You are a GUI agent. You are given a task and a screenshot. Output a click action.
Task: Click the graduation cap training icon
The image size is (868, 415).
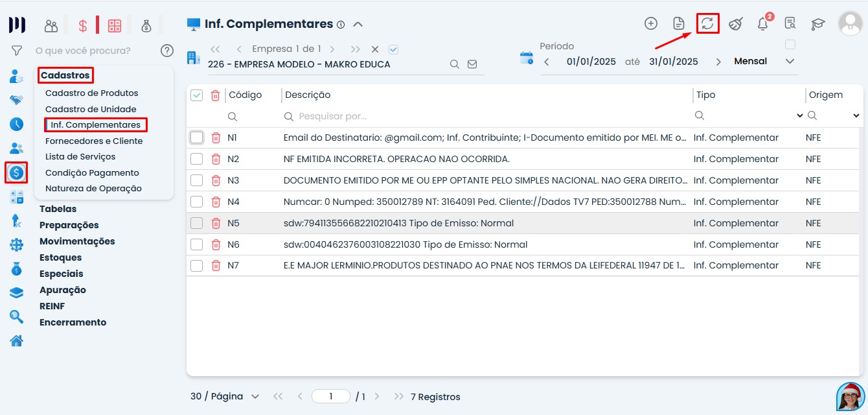click(817, 23)
